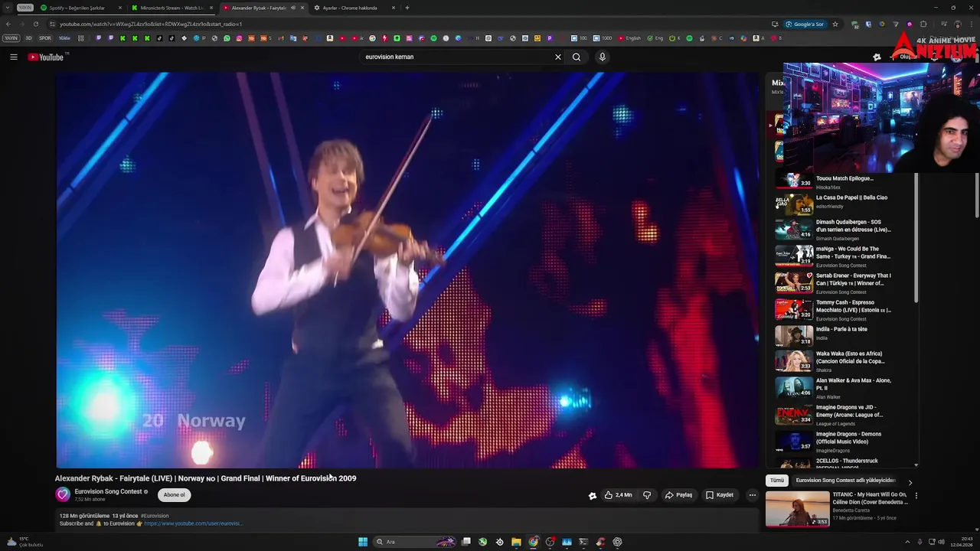
Task: Go back to the previous page
Action: click(8, 24)
